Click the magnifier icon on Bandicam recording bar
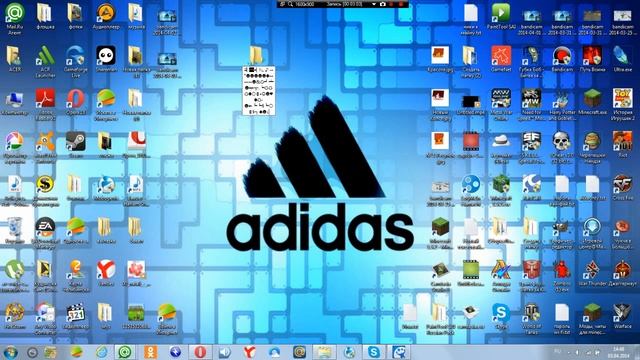This screenshot has height=360, width=640. 291,4
